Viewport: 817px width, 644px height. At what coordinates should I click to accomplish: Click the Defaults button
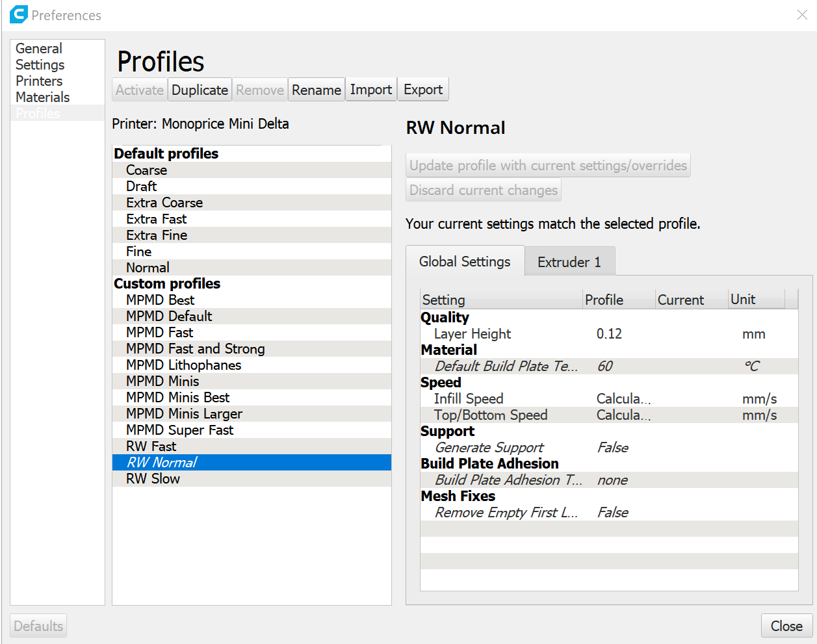click(x=38, y=626)
